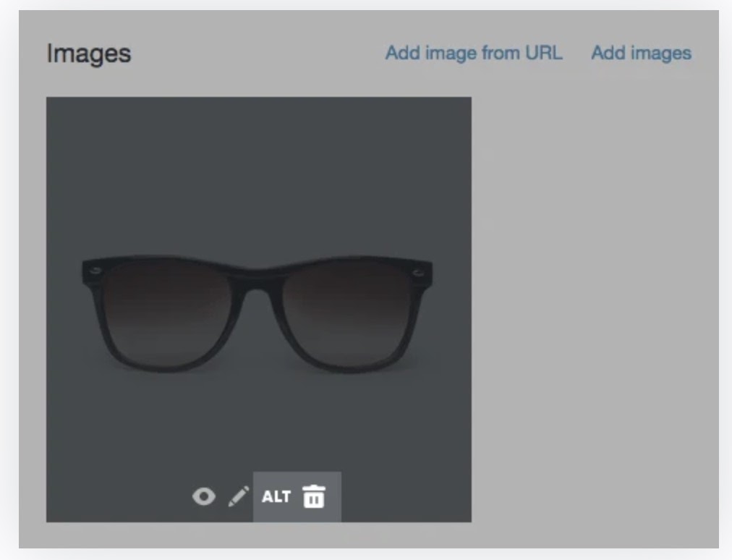Click the pencil edit icon
Image resolution: width=732 pixels, height=560 pixels.
[239, 496]
